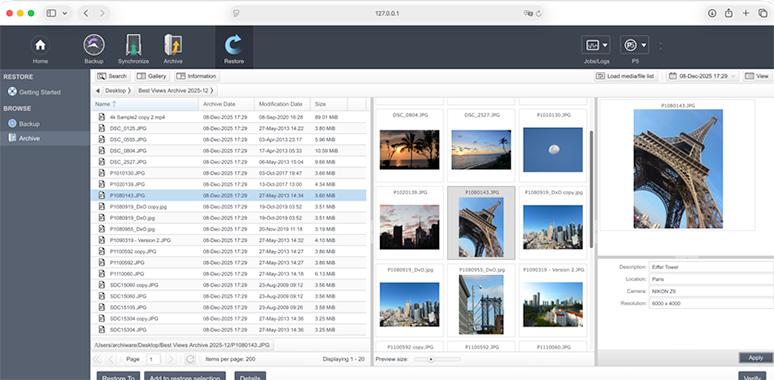Expand the P5 dropdown menu

[634, 45]
